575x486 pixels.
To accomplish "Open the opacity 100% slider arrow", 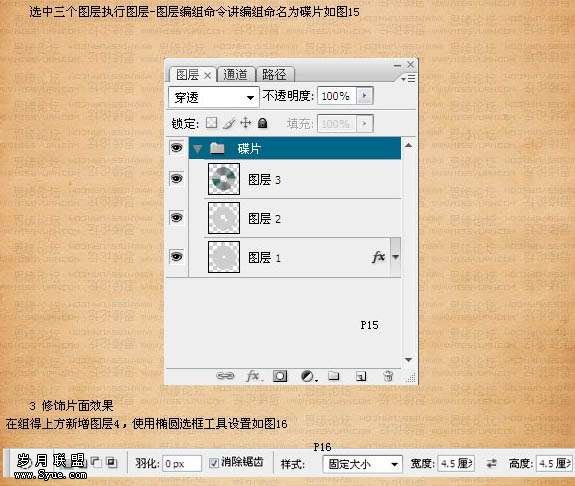I will click(365, 95).
